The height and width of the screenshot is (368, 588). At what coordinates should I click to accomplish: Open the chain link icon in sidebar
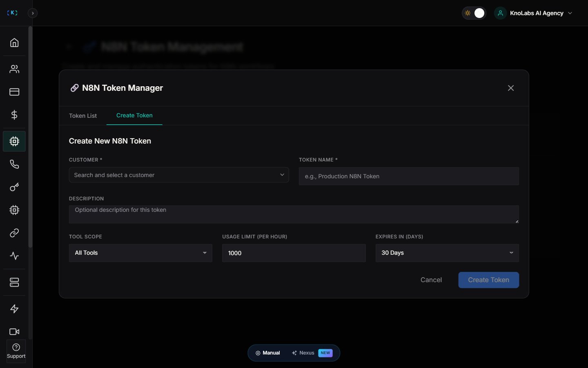pos(14,233)
